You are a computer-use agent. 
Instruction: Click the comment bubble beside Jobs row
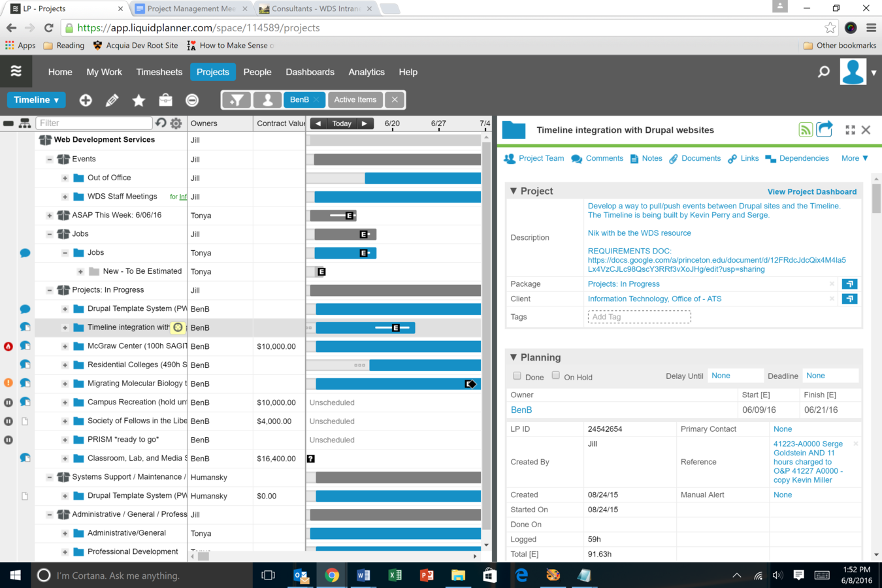pos(25,253)
